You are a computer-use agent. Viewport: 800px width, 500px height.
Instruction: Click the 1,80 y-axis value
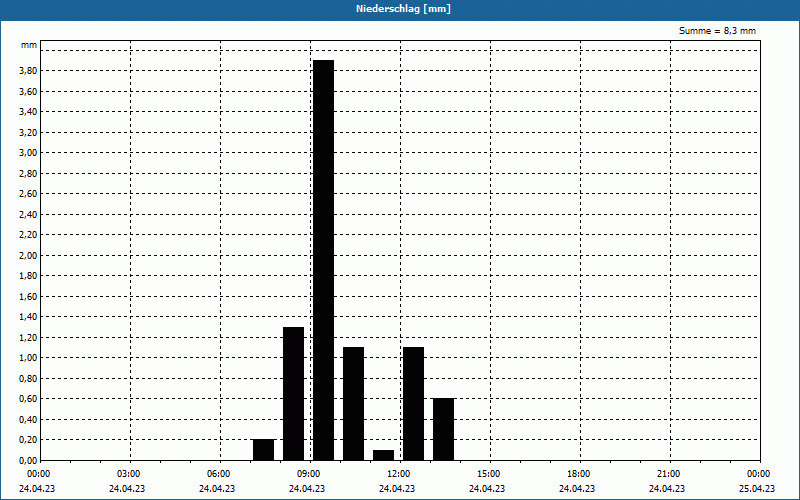pyautogui.click(x=28, y=276)
